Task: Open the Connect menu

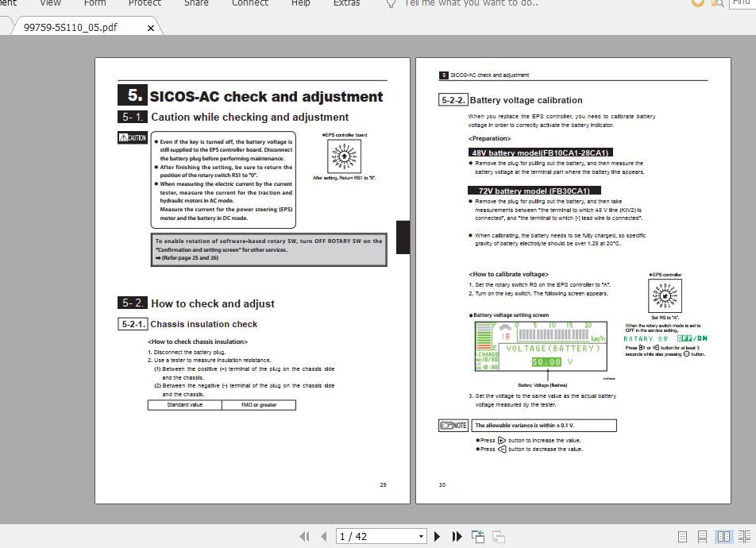Action: click(249, 3)
